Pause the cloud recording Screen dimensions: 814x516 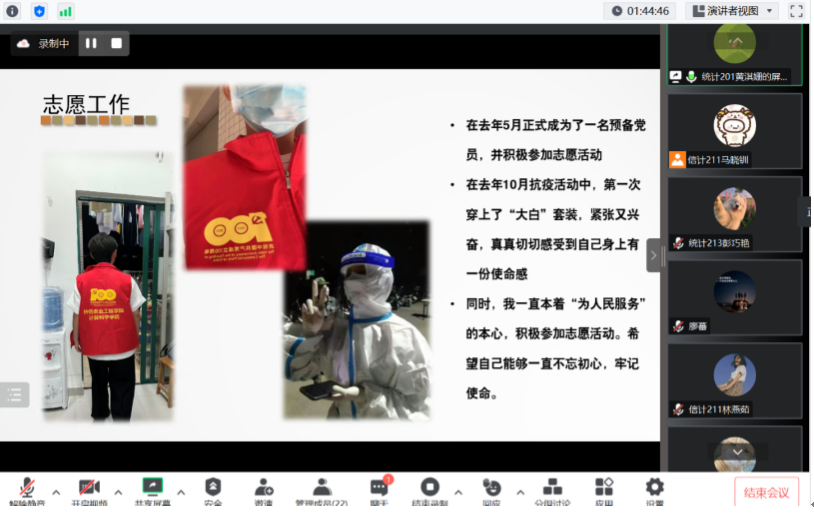tap(91, 43)
